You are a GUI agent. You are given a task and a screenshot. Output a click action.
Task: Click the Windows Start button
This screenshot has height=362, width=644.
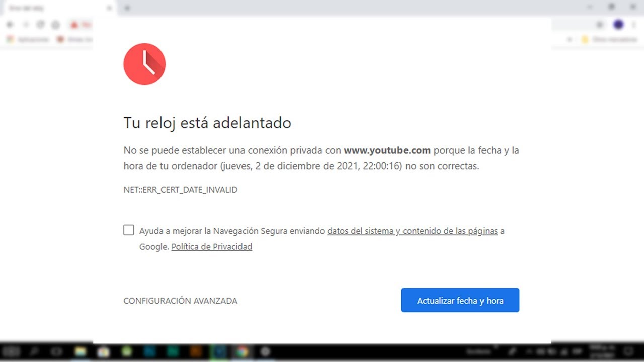point(10,352)
